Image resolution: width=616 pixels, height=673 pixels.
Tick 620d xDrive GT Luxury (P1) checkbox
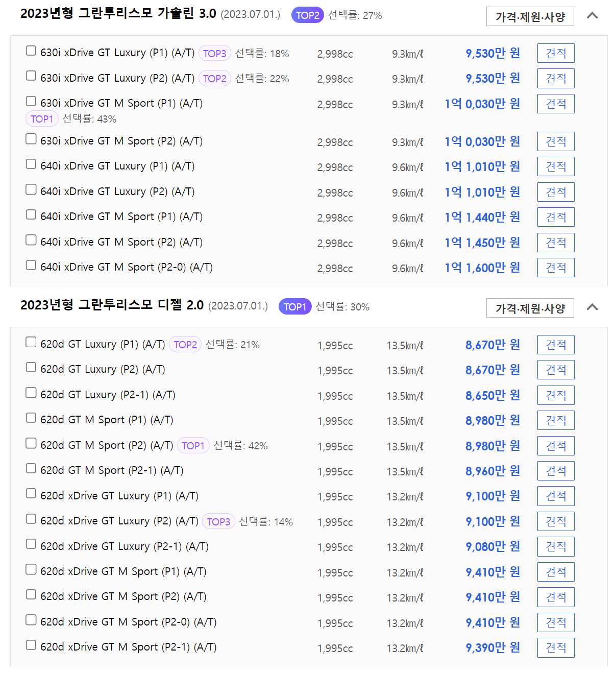click(31, 493)
